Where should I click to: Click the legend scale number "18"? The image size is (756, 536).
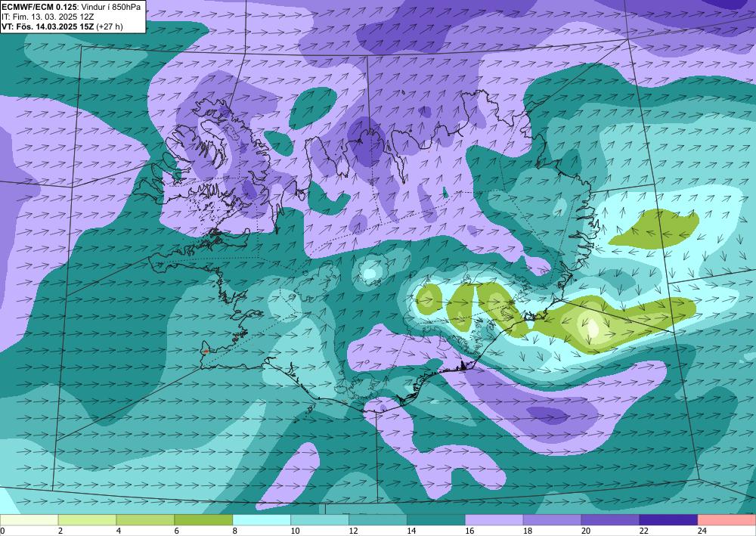click(x=528, y=531)
